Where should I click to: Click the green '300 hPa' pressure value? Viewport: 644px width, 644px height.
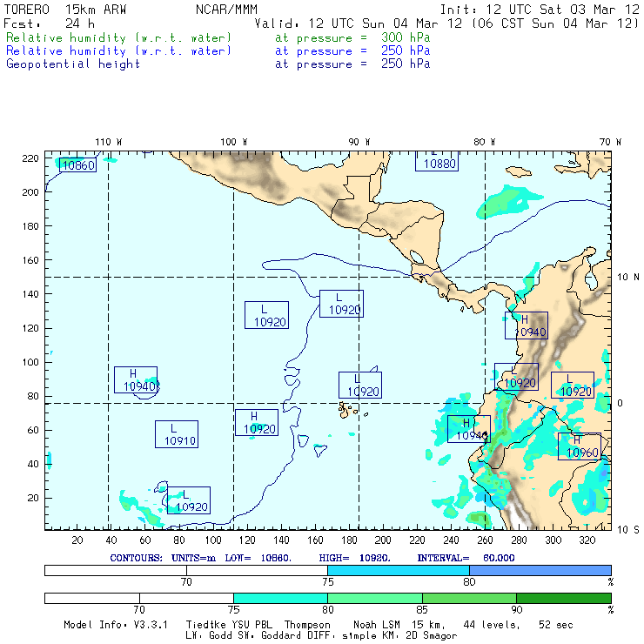coord(406,37)
